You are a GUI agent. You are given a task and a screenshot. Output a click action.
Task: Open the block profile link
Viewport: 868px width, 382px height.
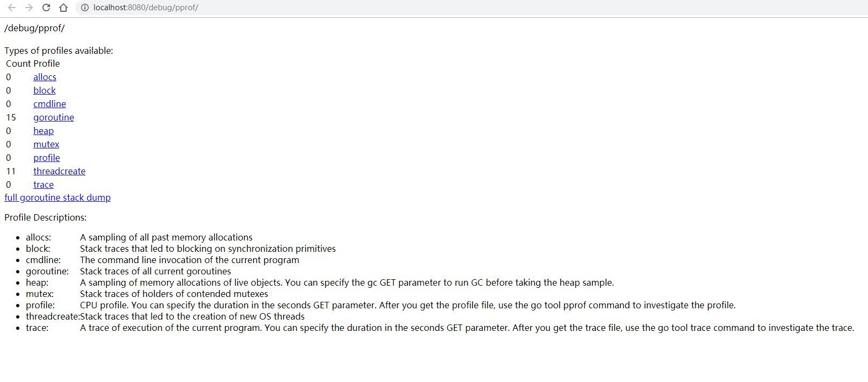pos(44,90)
